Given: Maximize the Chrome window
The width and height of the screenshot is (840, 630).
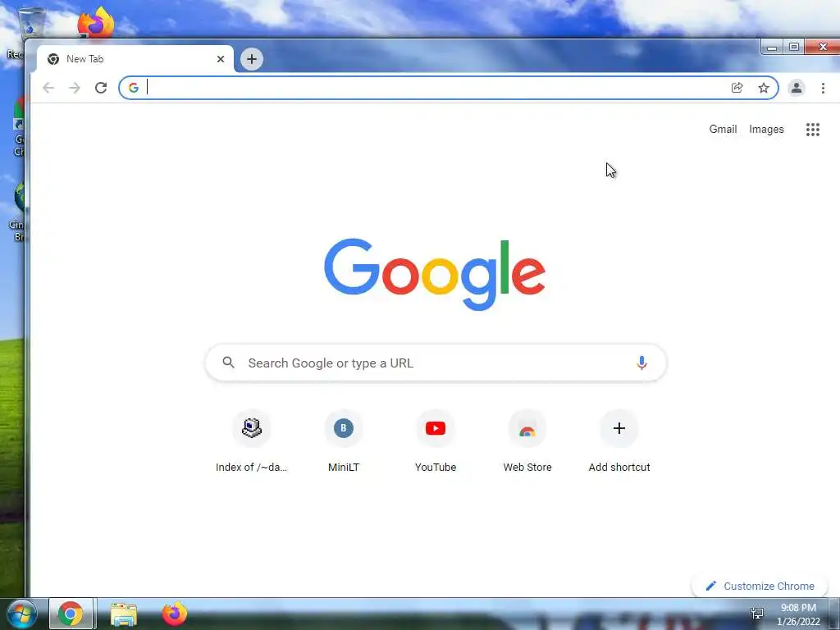Looking at the screenshot, I should click(794, 47).
